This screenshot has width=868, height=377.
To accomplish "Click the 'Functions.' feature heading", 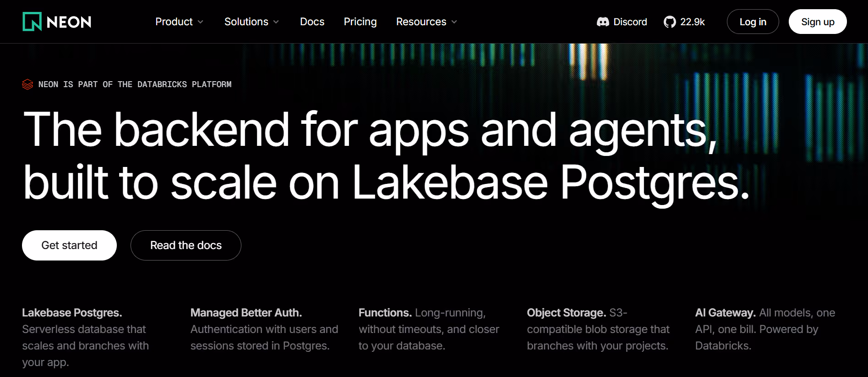I will (x=385, y=313).
